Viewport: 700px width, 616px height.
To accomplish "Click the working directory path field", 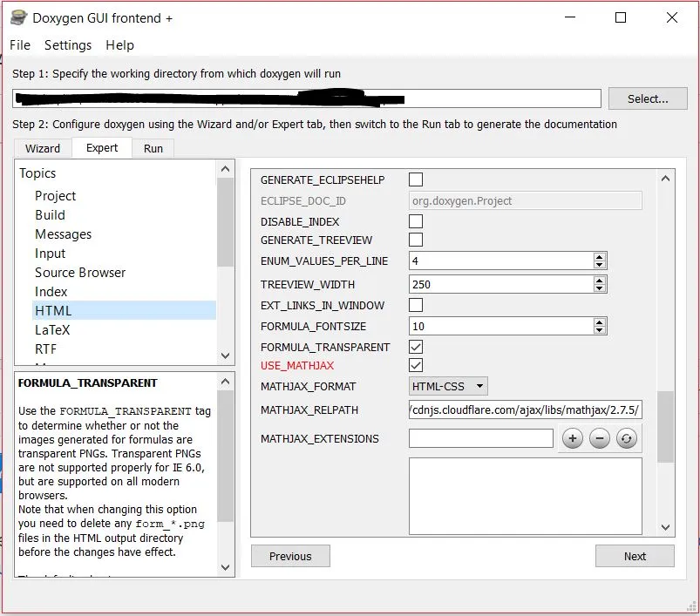I will [307, 98].
